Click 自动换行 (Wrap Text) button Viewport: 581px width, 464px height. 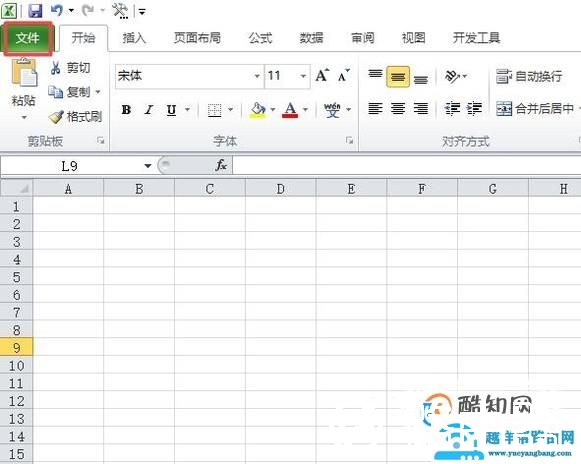529,76
